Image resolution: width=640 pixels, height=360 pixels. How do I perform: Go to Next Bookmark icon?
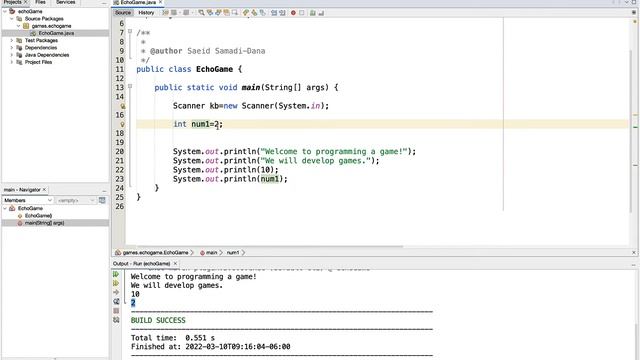254,13
